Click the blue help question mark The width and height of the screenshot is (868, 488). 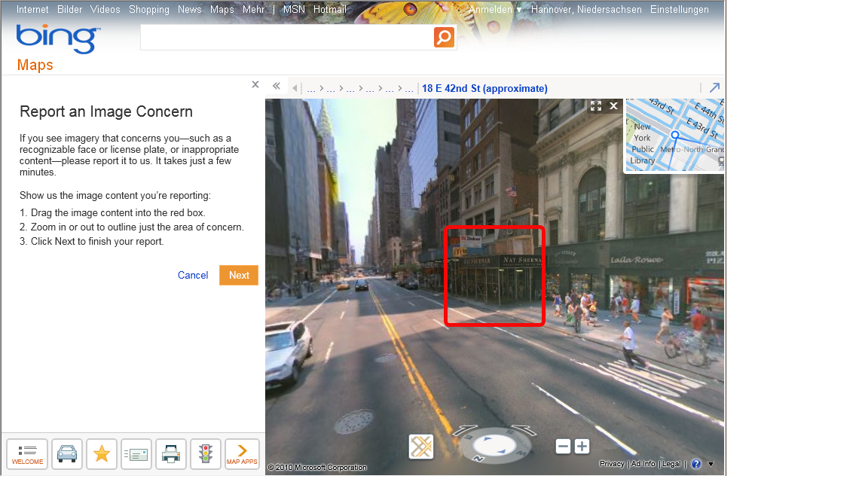696,464
